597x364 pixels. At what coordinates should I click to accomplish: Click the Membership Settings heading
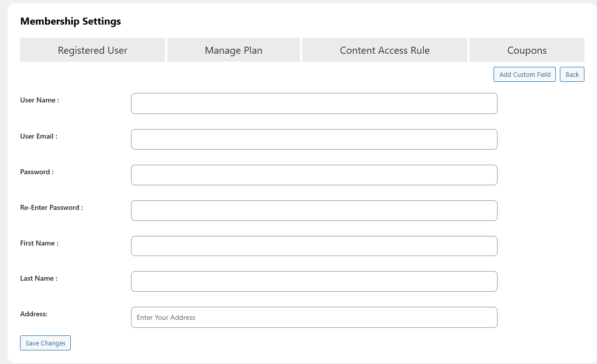pos(70,22)
